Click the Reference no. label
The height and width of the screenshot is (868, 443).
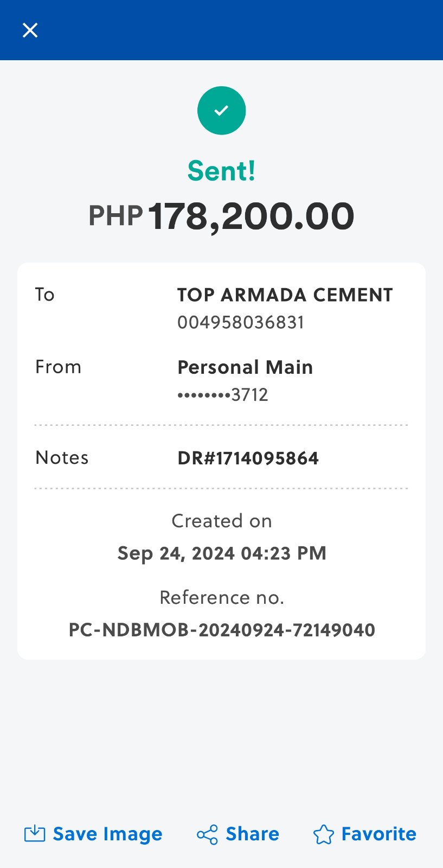[x=222, y=598]
